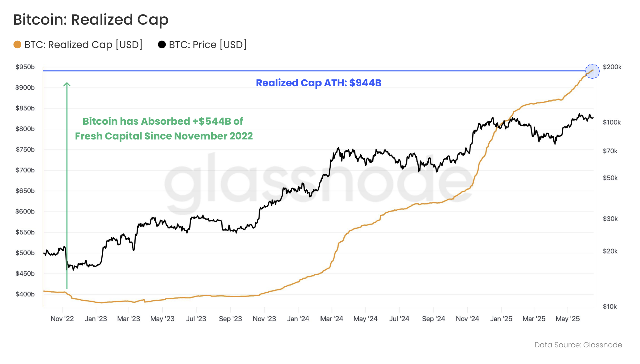The width and height of the screenshot is (640, 364).
Task: Click the Realized Cap ATH: $944B annotation
Action: tap(318, 83)
